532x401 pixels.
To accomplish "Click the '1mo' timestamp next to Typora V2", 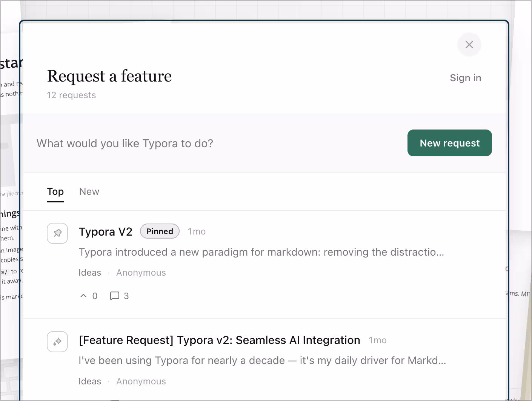I will (197, 232).
